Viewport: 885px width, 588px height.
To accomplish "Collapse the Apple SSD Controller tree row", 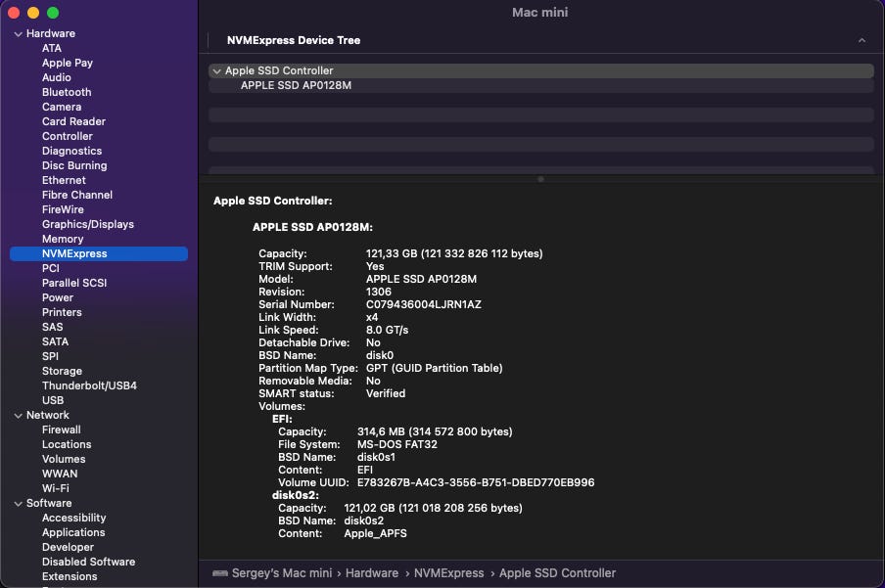I will pyautogui.click(x=216, y=71).
